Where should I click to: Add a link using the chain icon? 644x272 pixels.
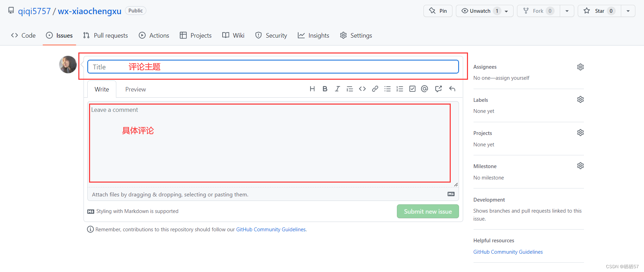click(x=375, y=89)
